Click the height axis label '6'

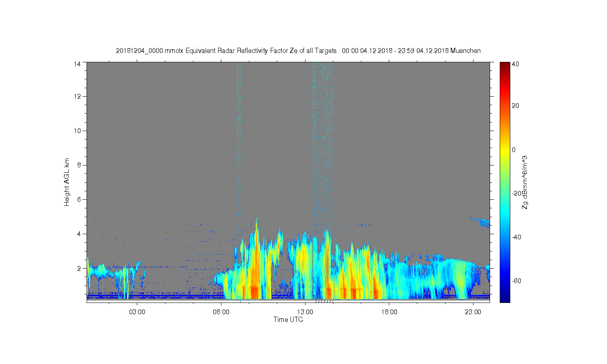79,199
